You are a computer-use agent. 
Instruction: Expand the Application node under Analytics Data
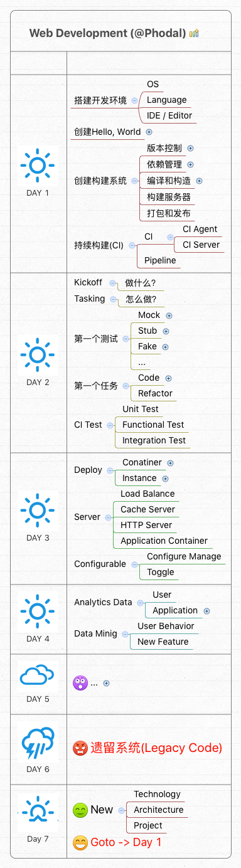click(206, 611)
